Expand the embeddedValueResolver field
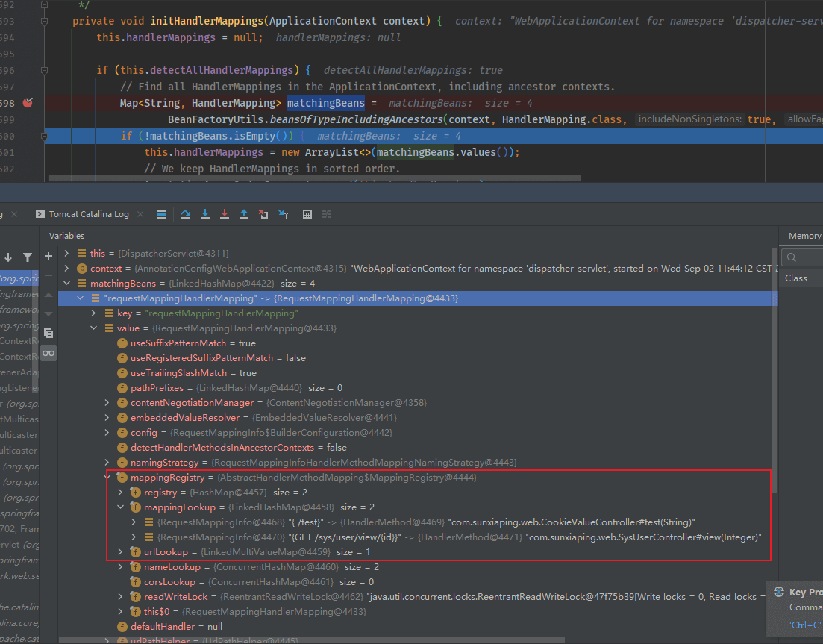Image resolution: width=823 pixels, height=644 pixels. coord(107,418)
